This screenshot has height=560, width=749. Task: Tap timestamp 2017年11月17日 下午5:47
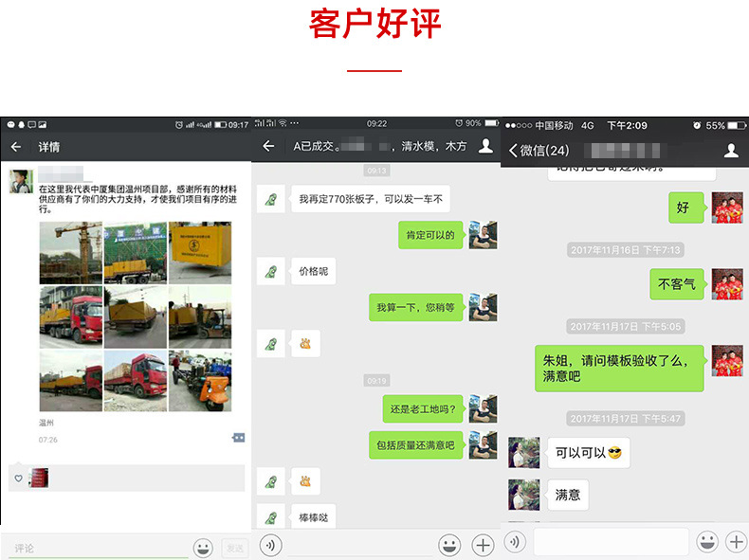(x=626, y=419)
